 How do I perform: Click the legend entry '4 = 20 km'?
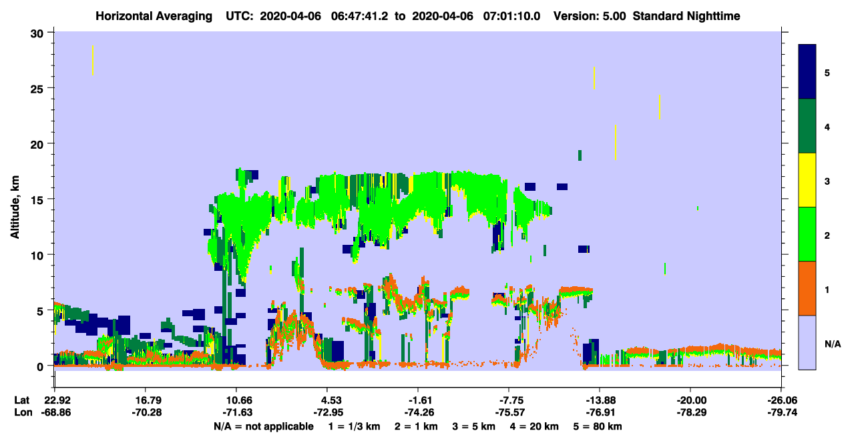[x=533, y=426]
